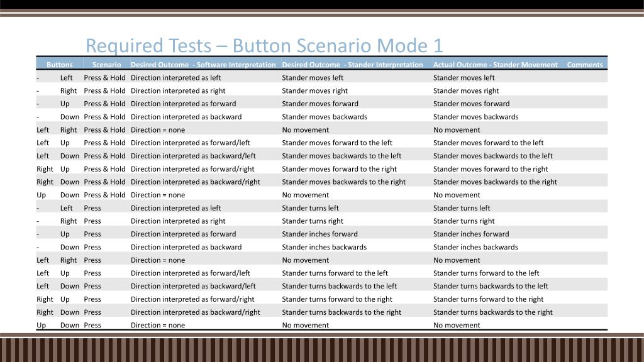
Task: Click 'Direction interpreted as forward/left' in the Left Up Press row
Action: click(x=190, y=273)
